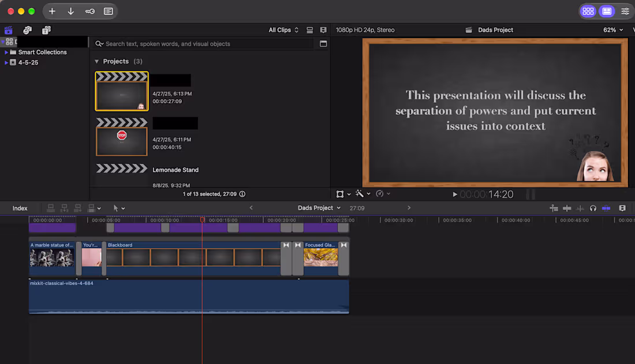Expand the 4-5-25 event arrow
The height and width of the screenshot is (364, 635).
click(6, 62)
